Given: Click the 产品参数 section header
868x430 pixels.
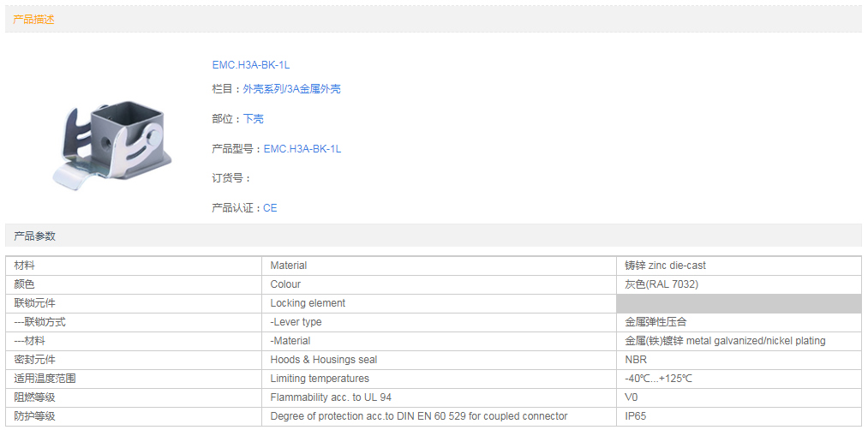Looking at the screenshot, I should [x=34, y=236].
